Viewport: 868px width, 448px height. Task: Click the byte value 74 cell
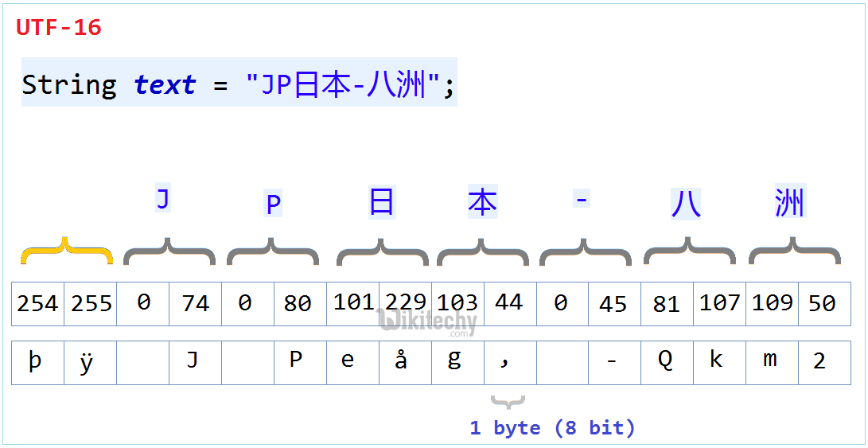(195, 304)
